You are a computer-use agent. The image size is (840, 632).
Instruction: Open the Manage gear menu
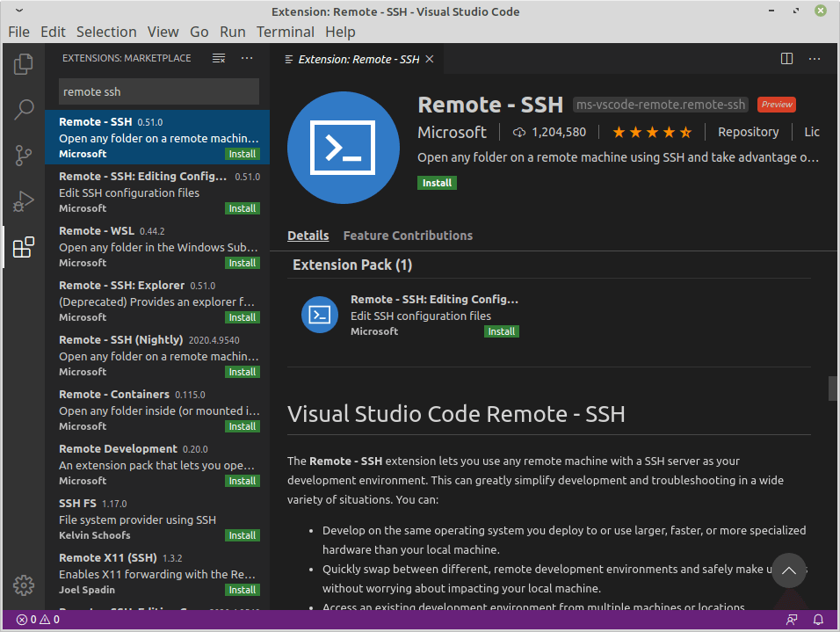[x=24, y=585]
